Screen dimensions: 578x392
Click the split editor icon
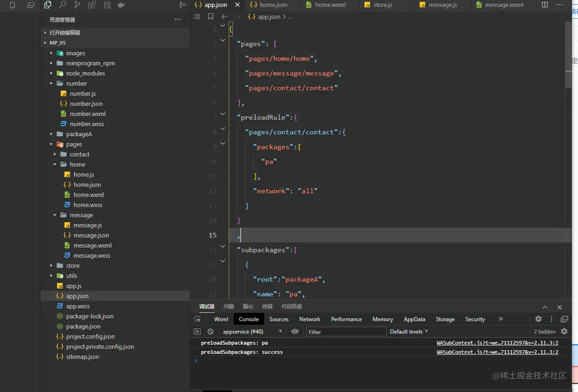[x=545, y=5]
